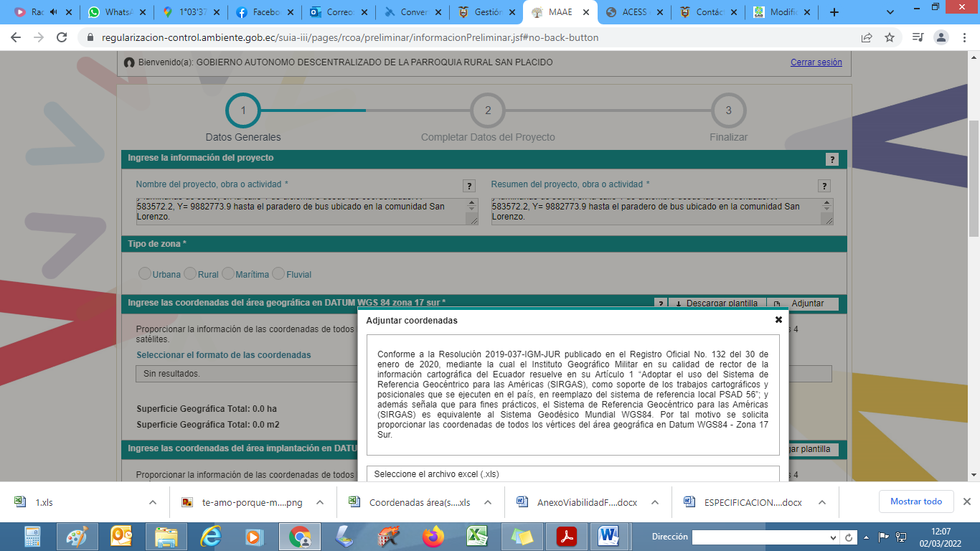Expand options for Coordenadas área xls download
The image size is (980, 551).
pyautogui.click(x=487, y=502)
